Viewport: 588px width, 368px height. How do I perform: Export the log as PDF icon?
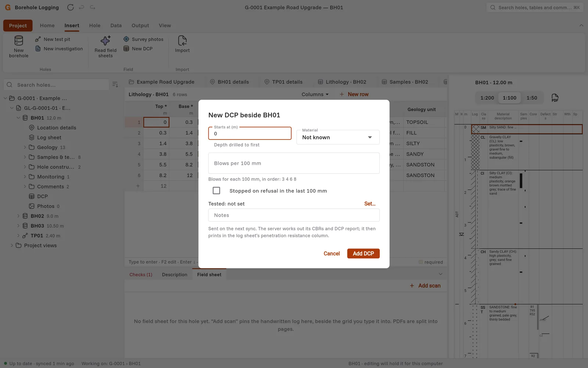pos(555,98)
